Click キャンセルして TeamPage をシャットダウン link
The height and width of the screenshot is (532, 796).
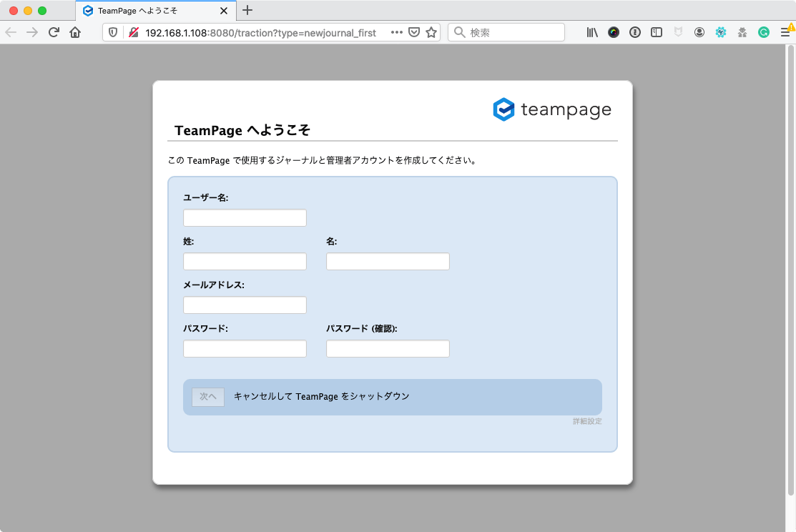pos(321,396)
